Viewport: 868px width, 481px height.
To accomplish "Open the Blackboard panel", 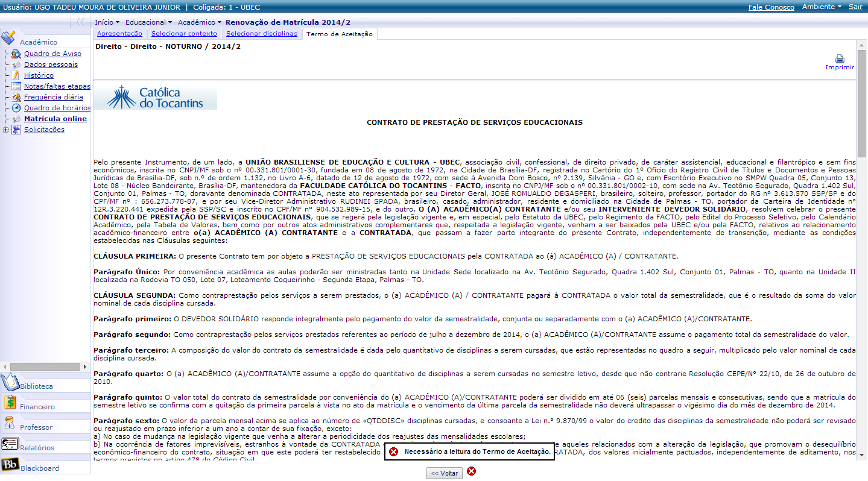I will 46,465.
